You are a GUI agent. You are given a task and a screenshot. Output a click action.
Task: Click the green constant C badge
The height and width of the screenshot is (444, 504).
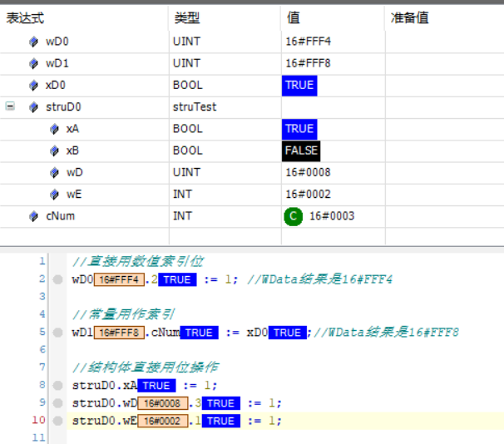[x=293, y=216]
